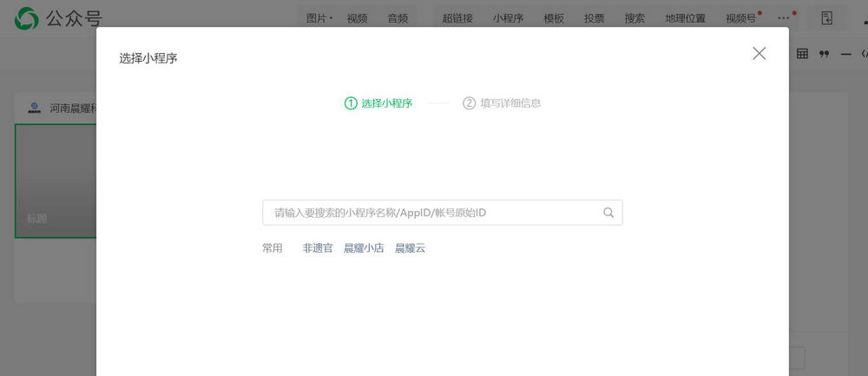Close the 选择小程序 dialog
Viewport: 868px width, 376px height.
pyautogui.click(x=759, y=53)
